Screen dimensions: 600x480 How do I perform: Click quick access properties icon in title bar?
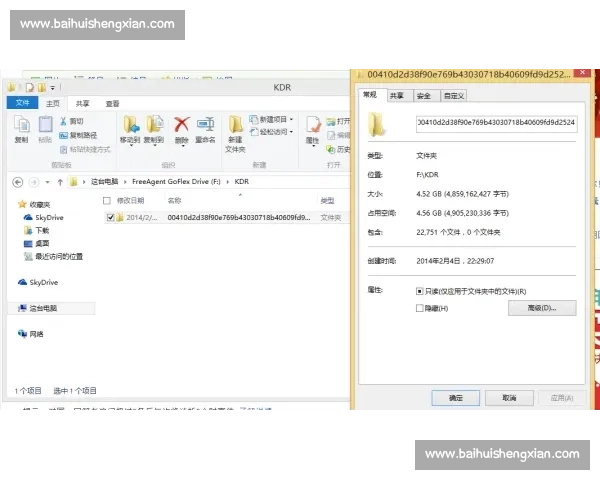29,88
